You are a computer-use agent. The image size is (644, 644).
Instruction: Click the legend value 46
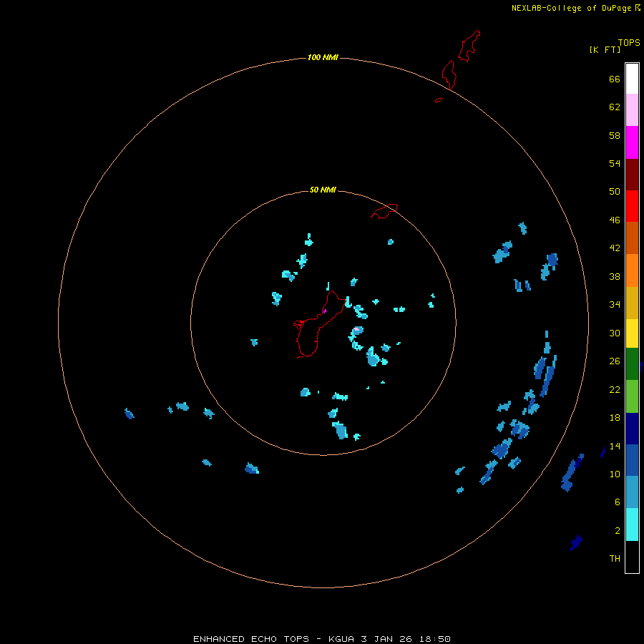click(x=615, y=220)
